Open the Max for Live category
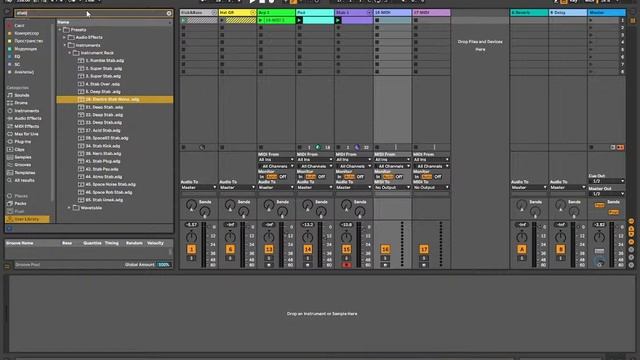The height and width of the screenshot is (360, 640). point(26,134)
